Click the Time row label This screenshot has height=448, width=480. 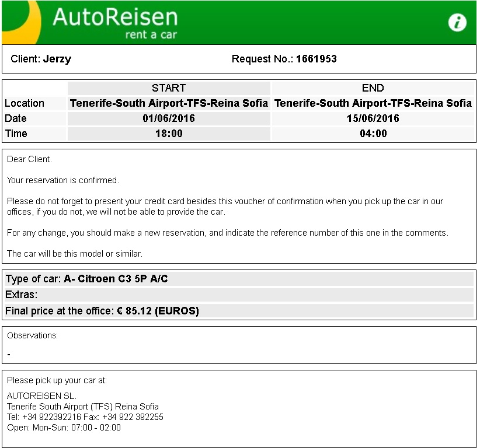16,134
